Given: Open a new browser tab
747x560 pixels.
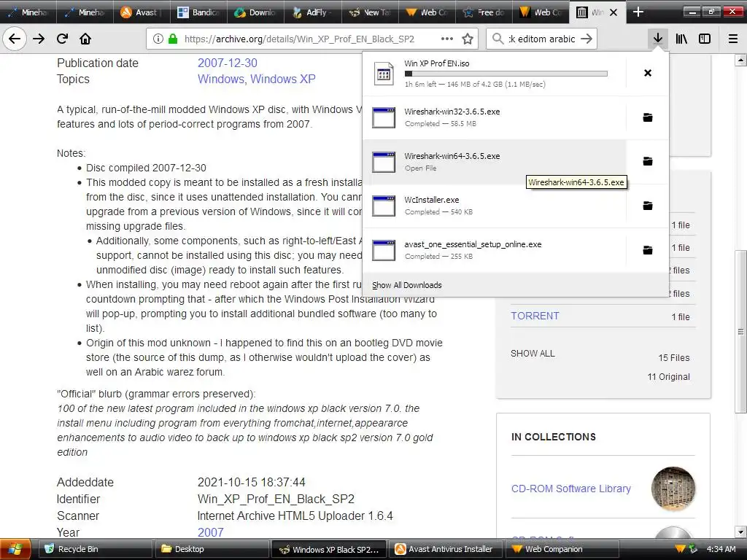Looking at the screenshot, I should coord(638,12).
